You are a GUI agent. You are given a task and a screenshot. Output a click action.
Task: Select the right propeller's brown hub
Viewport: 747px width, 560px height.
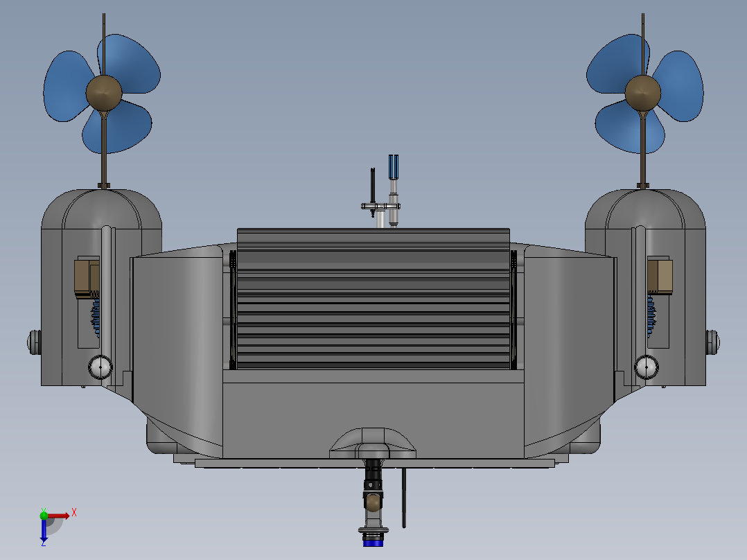(642, 93)
